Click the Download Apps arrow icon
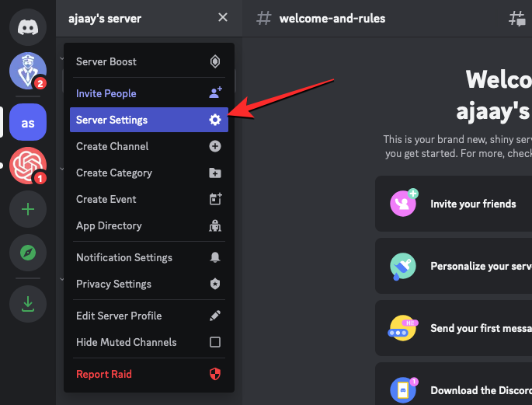Image resolution: width=532 pixels, height=405 pixels. [28, 305]
